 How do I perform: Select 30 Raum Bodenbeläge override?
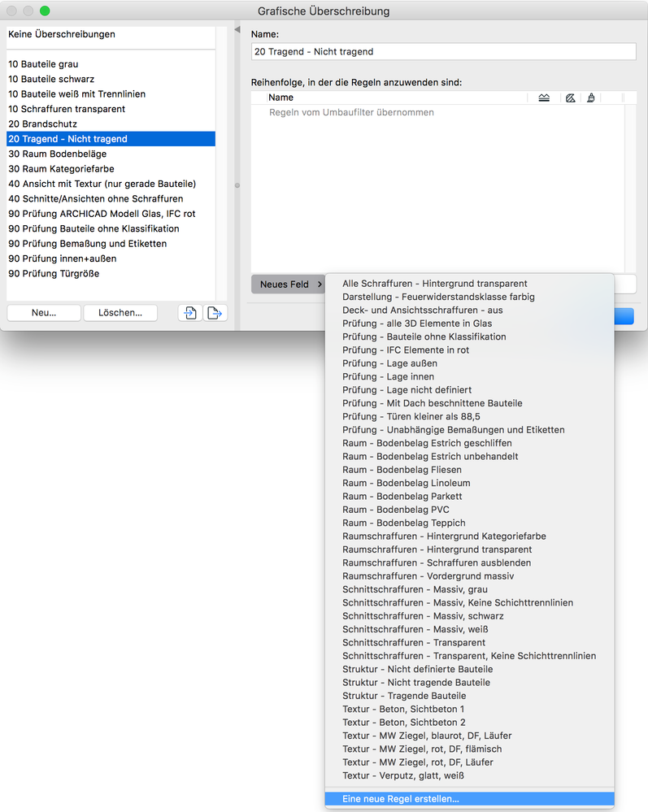111,154
